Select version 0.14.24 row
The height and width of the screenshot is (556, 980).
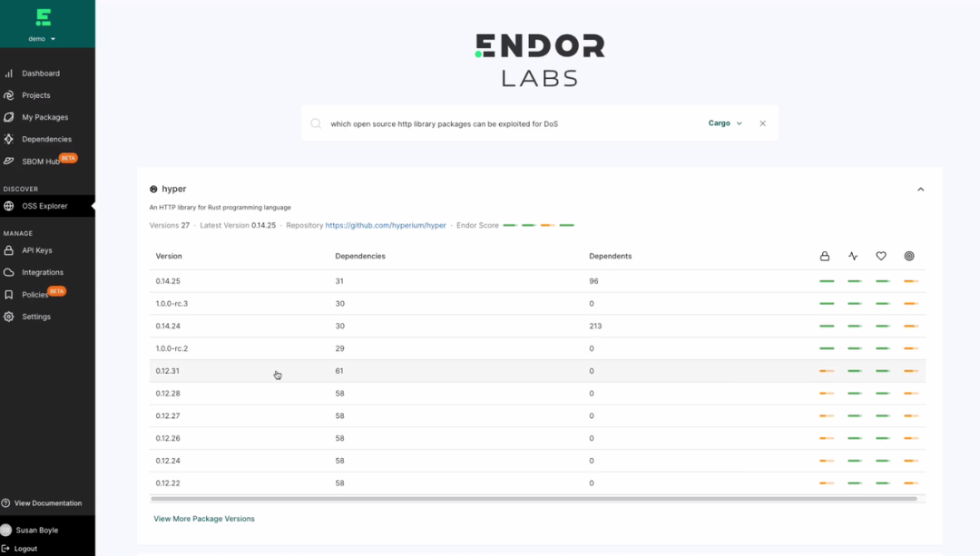pyautogui.click(x=537, y=327)
